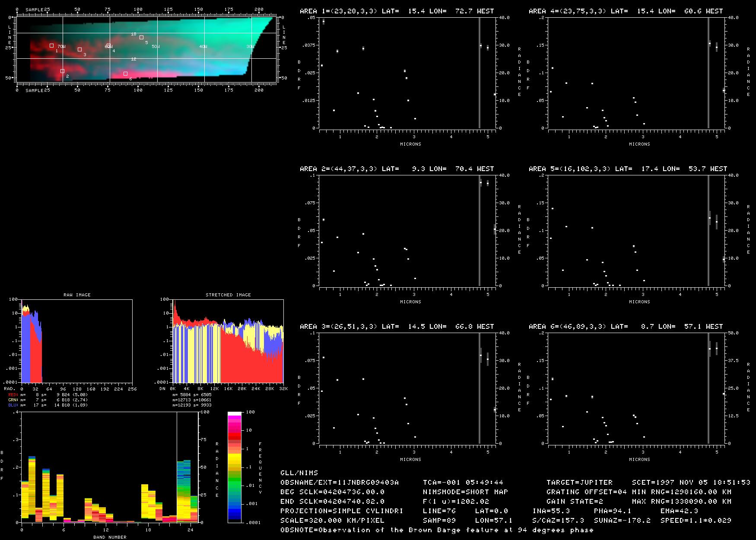Click the STRETCHED IMAGE histogram plot

pos(228,341)
